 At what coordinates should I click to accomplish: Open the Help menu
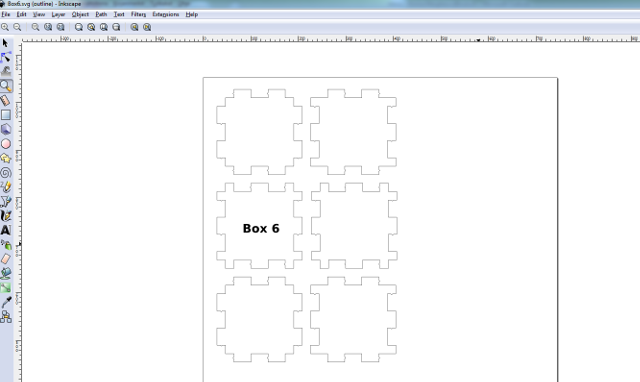click(192, 14)
